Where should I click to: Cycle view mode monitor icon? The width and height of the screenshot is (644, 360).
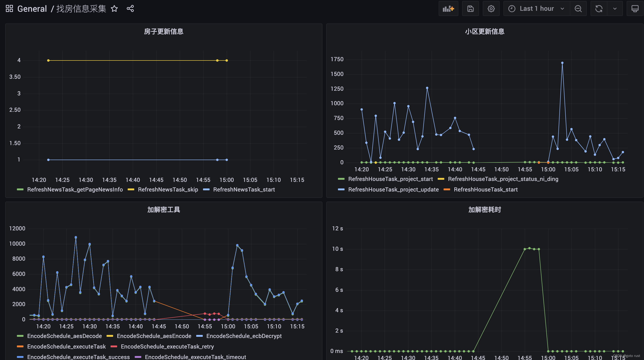[x=635, y=9]
